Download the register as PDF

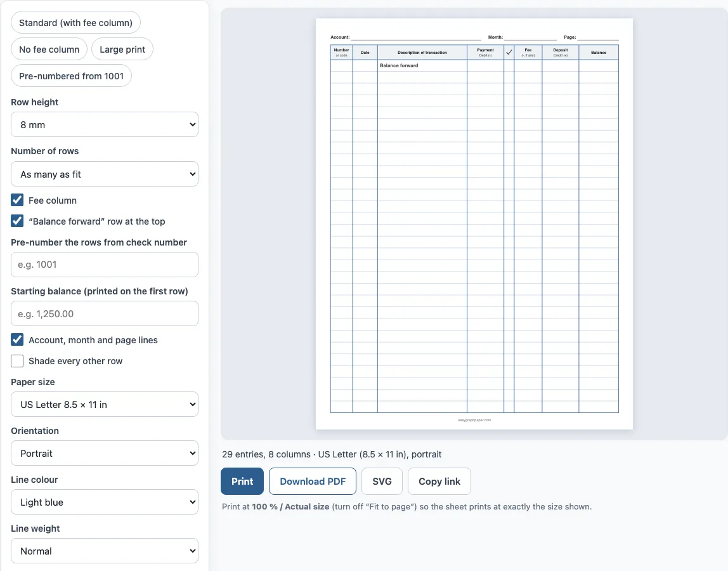tap(313, 482)
